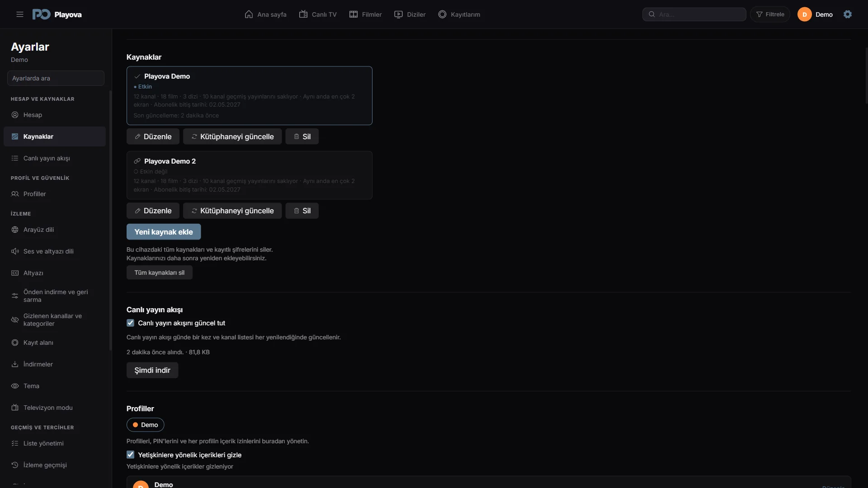Click Yeni kaynak ekle button
868x488 pixels.
(164, 232)
